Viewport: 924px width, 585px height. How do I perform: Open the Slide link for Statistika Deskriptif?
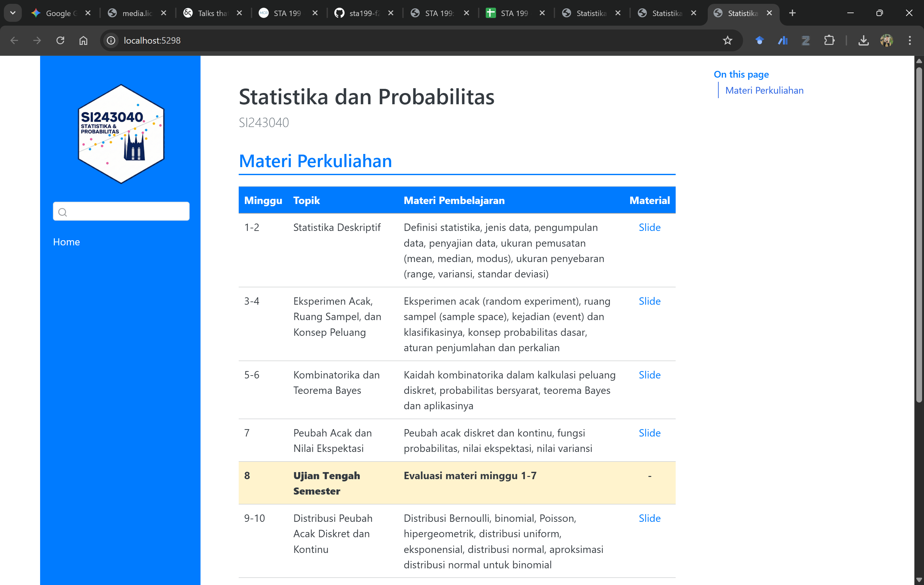649,227
